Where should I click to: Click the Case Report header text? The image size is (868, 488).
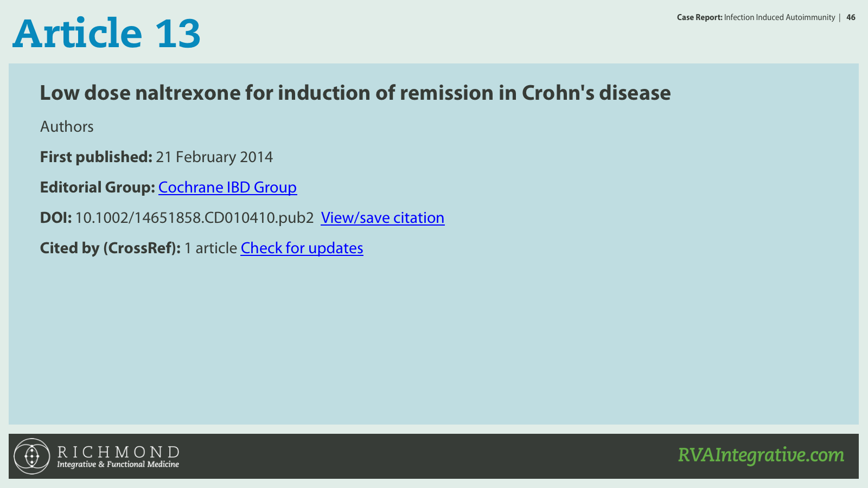pos(699,17)
